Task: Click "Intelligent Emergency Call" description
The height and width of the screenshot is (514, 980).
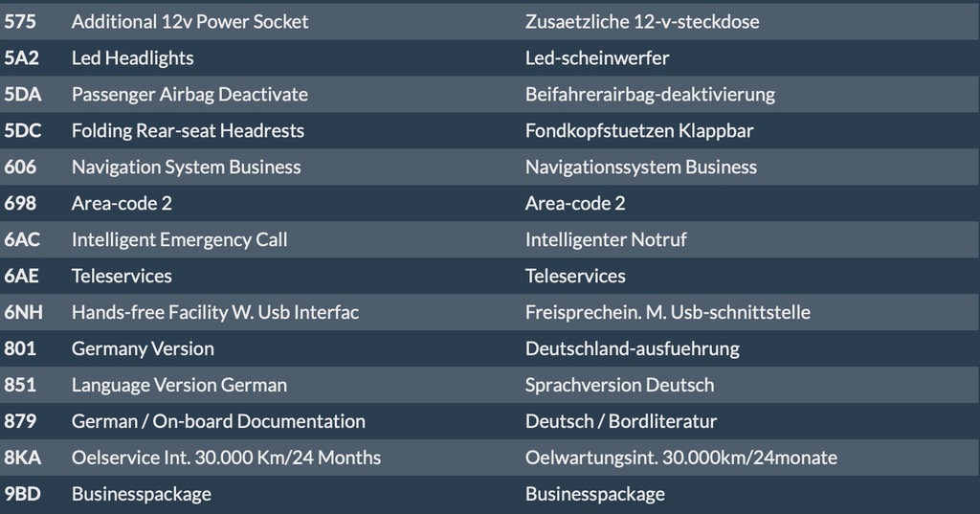Action: [179, 239]
